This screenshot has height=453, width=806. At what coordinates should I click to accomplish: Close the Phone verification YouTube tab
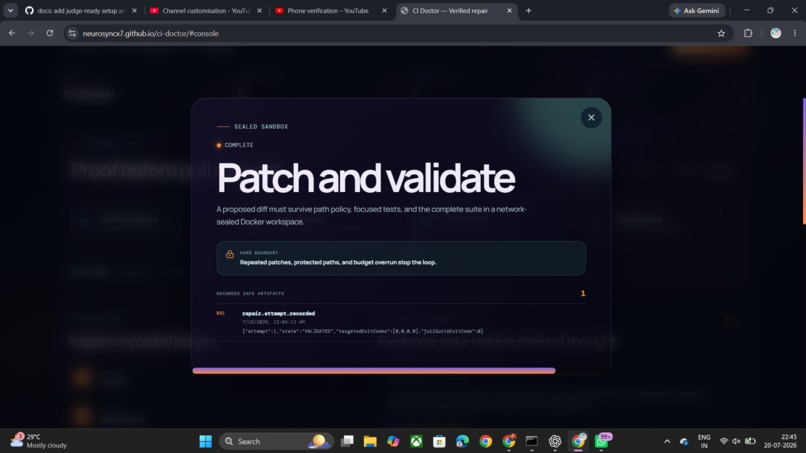tap(384, 10)
